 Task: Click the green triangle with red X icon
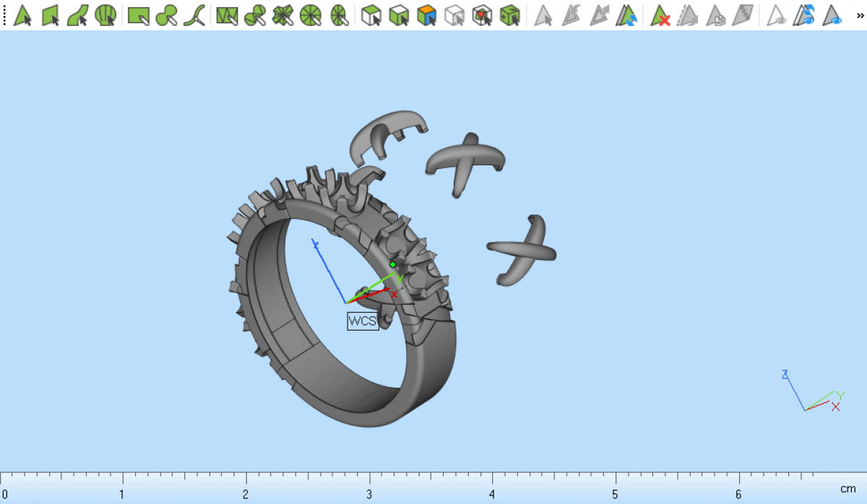click(x=660, y=15)
